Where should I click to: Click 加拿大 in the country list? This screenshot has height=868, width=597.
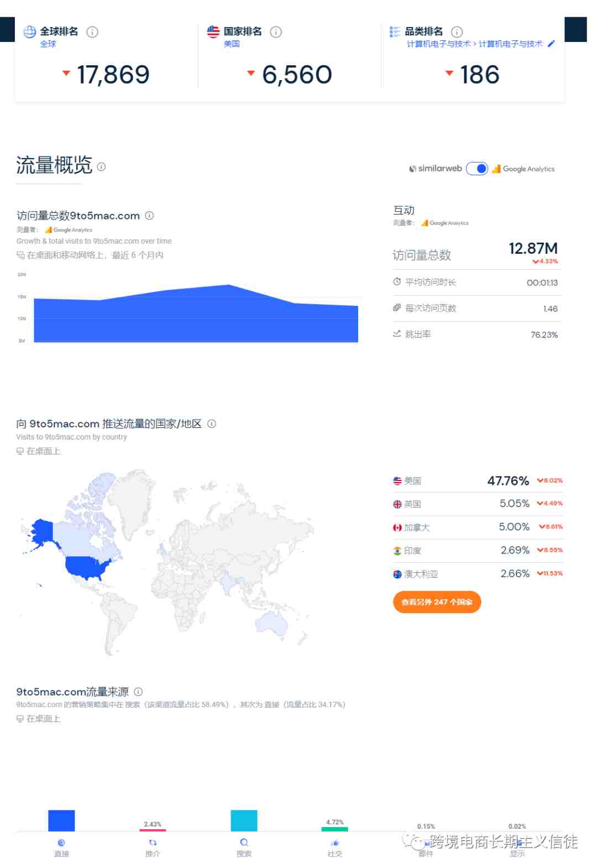click(x=417, y=528)
